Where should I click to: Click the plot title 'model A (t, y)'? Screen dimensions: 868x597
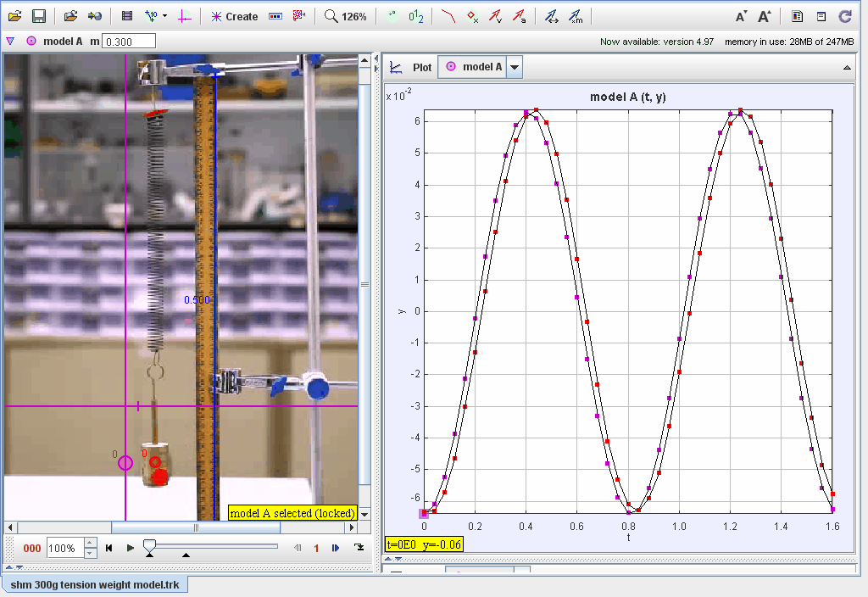click(x=628, y=97)
